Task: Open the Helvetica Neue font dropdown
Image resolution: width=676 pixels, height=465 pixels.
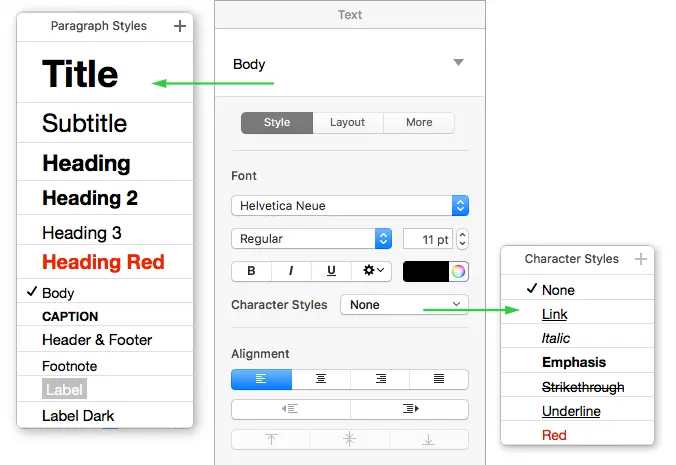Action: [x=349, y=206]
